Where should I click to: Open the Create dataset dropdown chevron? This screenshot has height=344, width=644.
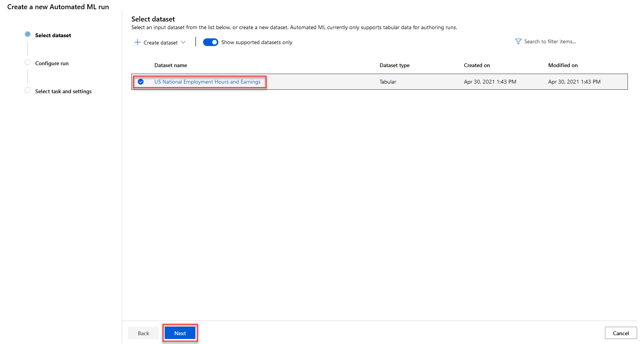[183, 42]
